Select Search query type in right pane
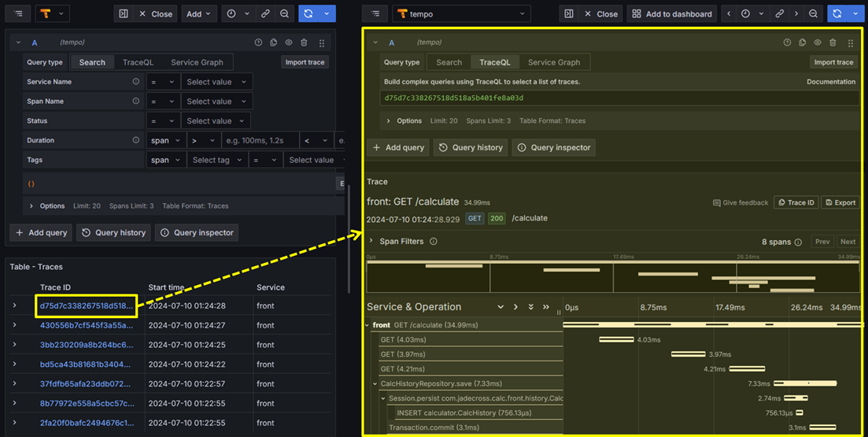This screenshot has width=868, height=437. click(x=449, y=62)
